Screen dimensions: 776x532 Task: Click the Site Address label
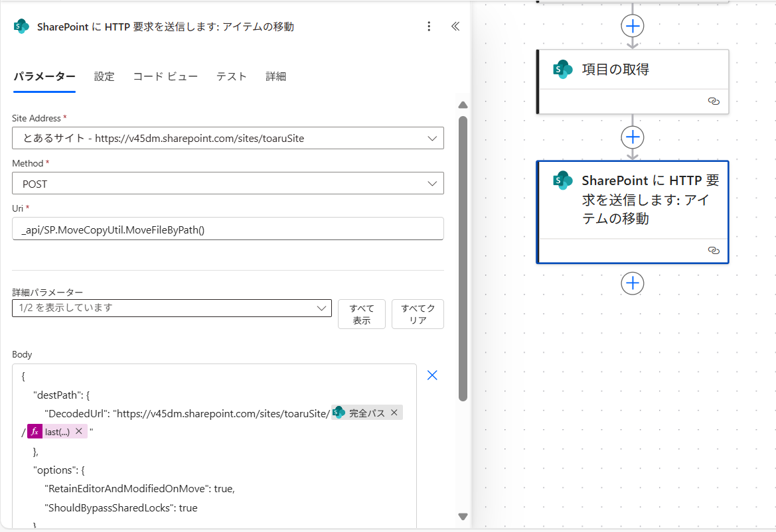(36, 118)
